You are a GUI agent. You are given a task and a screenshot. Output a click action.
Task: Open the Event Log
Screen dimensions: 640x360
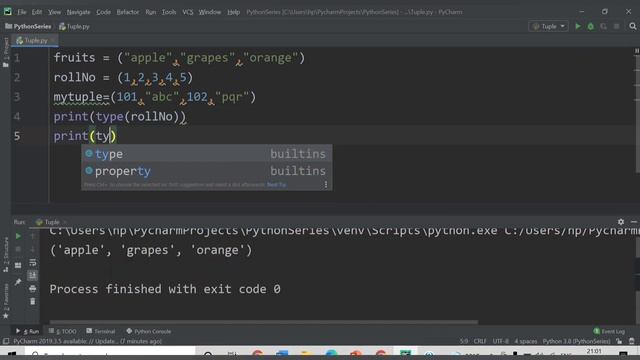(609, 331)
